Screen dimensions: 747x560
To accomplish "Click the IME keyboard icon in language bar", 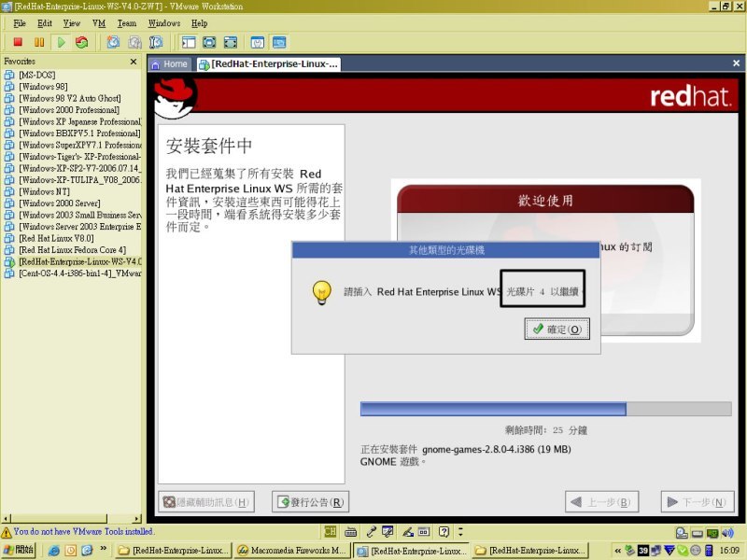I will pyautogui.click(x=351, y=531).
